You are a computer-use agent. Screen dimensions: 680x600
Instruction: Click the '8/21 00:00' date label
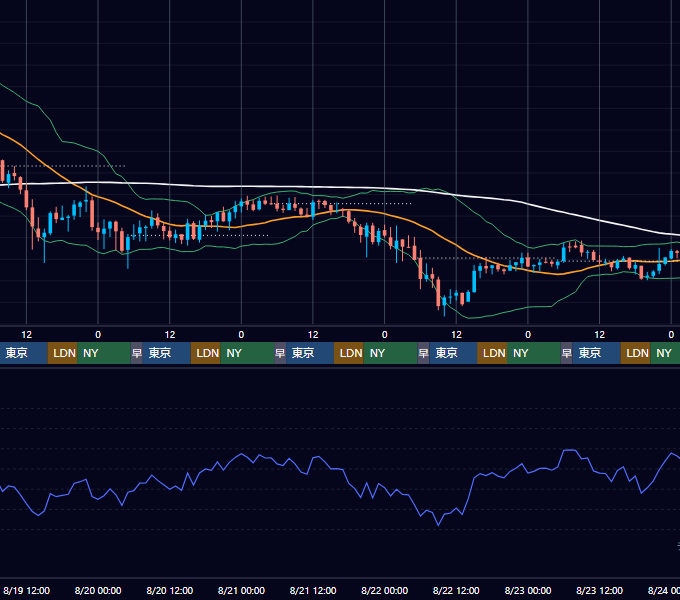[241, 590]
